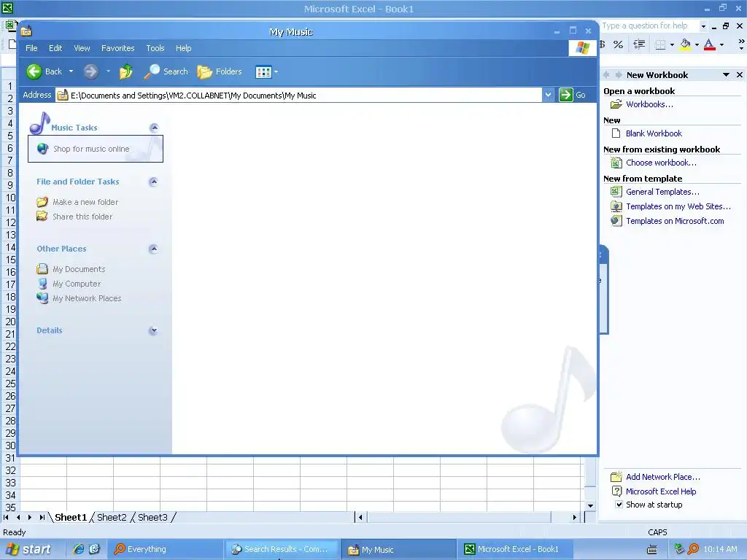Open the Help menu in My Music
Image resolution: width=747 pixels, height=560 pixels.
click(183, 48)
